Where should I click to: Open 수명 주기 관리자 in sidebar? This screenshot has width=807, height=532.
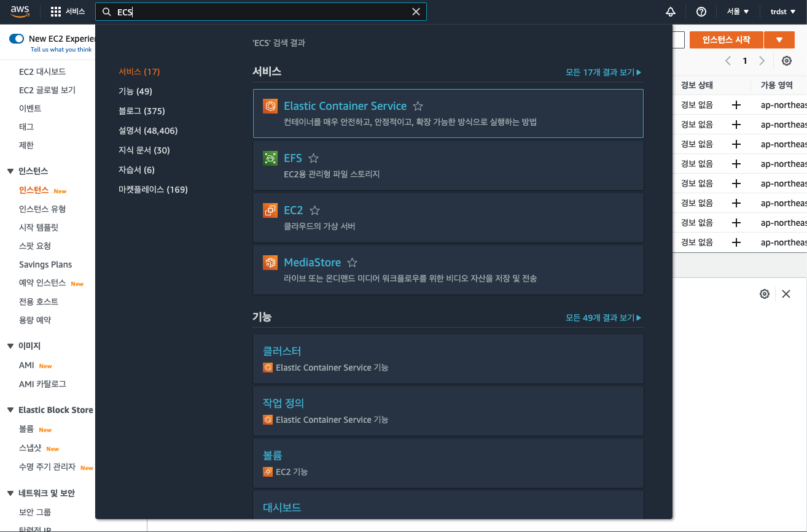coord(47,467)
